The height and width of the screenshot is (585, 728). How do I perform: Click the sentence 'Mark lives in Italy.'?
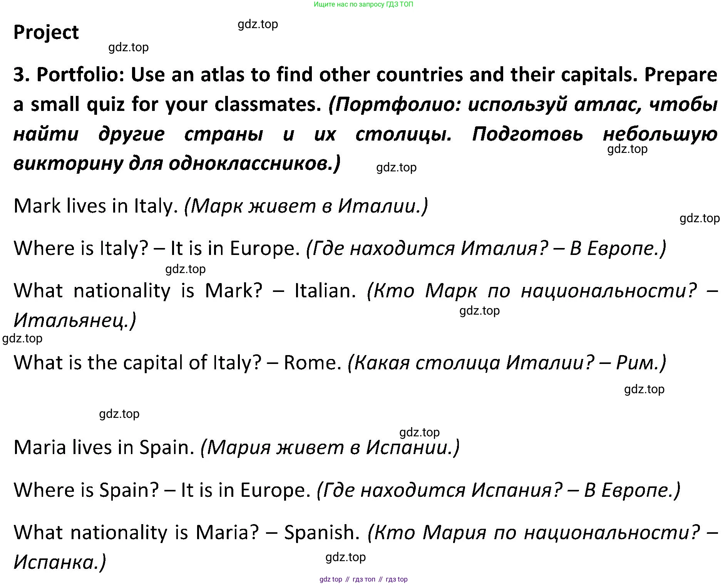[95, 206]
